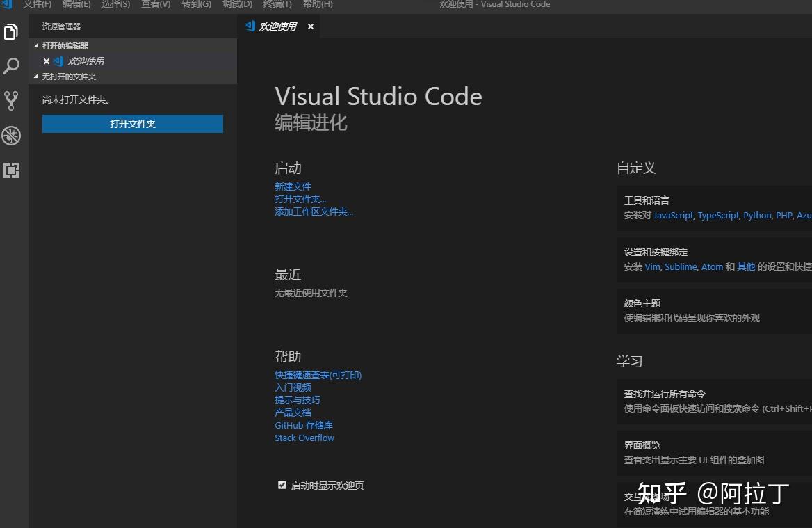Click the VS Code logo in the title bar
Screen dimensions: 812x528
pos(6,5)
